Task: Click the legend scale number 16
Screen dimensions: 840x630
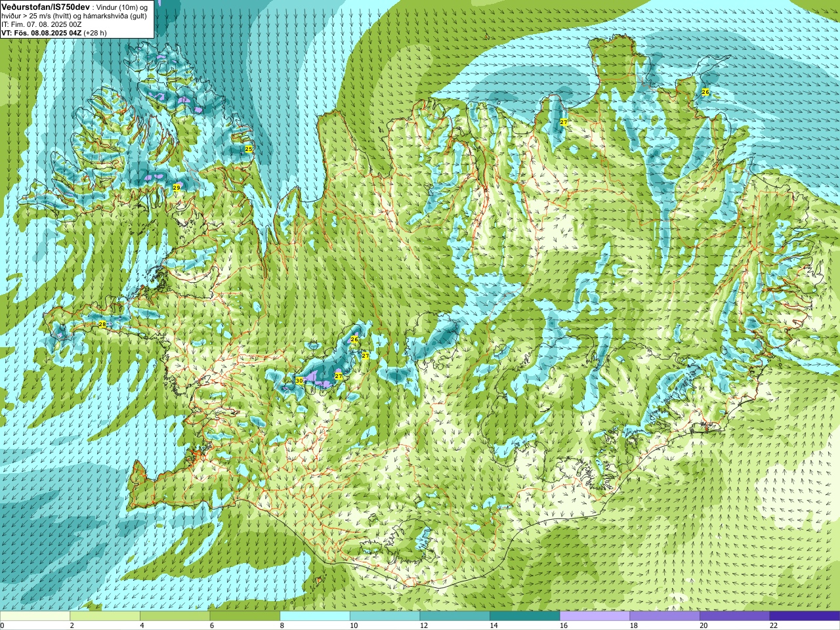Action: (564, 625)
